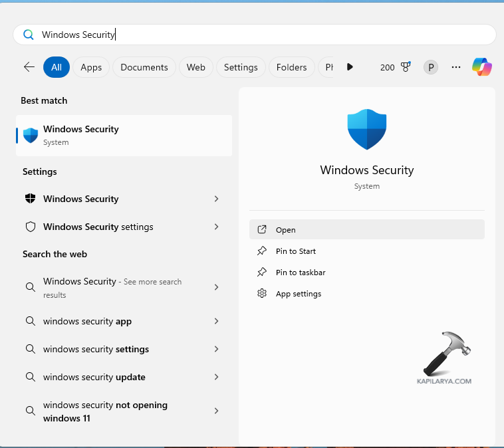Image resolution: width=504 pixels, height=448 pixels.
Task: Click the back arrow icon
Action: click(29, 67)
